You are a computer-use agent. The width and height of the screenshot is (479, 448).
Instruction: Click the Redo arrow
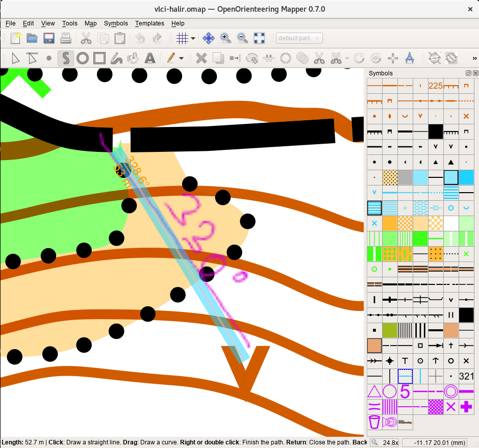[x=157, y=38]
